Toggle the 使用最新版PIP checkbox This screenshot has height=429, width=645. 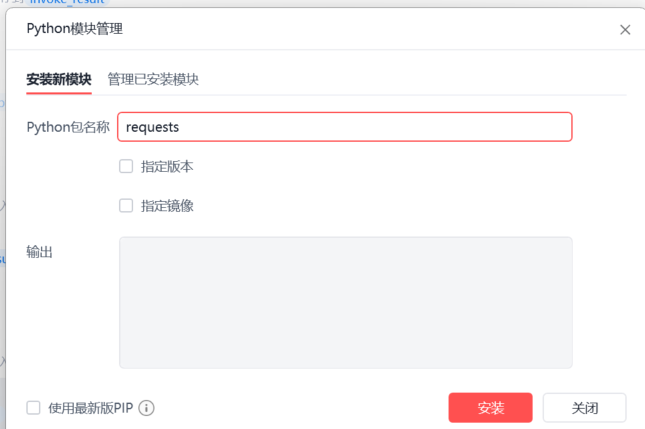pos(34,408)
